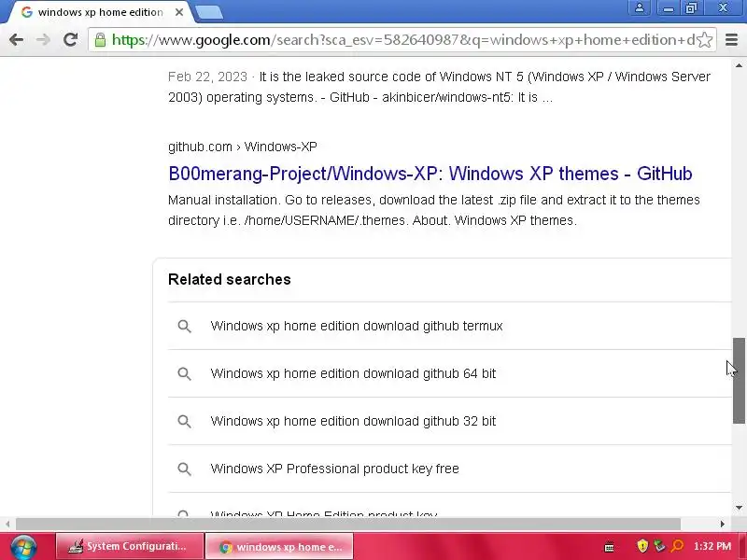
Task: Open the Windows Start button
Action: pos(23,547)
